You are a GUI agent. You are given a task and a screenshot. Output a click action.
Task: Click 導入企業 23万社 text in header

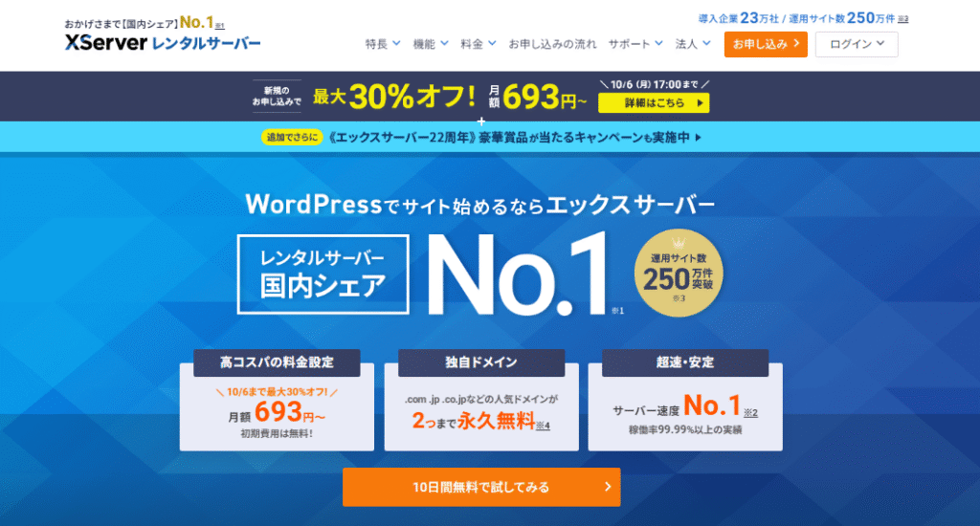pos(739,19)
